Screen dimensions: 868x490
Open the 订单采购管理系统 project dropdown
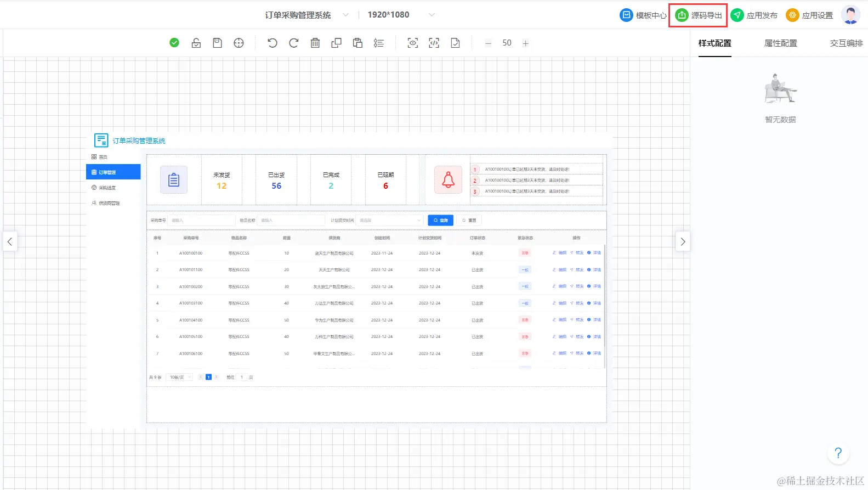pyautogui.click(x=307, y=15)
